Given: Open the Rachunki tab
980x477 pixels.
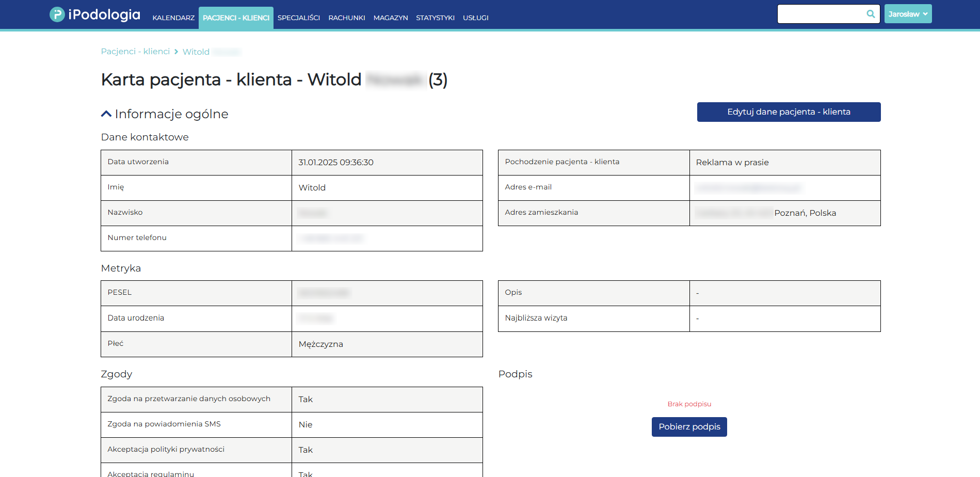Looking at the screenshot, I should (346, 18).
